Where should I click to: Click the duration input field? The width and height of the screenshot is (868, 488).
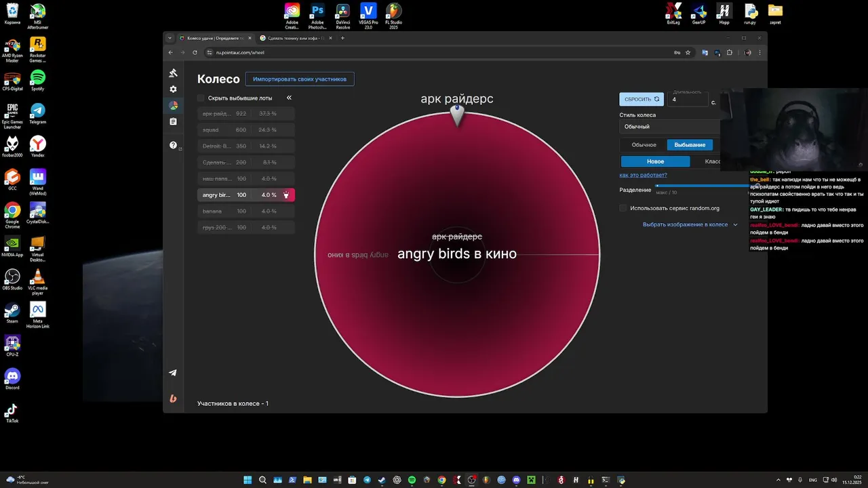(x=688, y=100)
